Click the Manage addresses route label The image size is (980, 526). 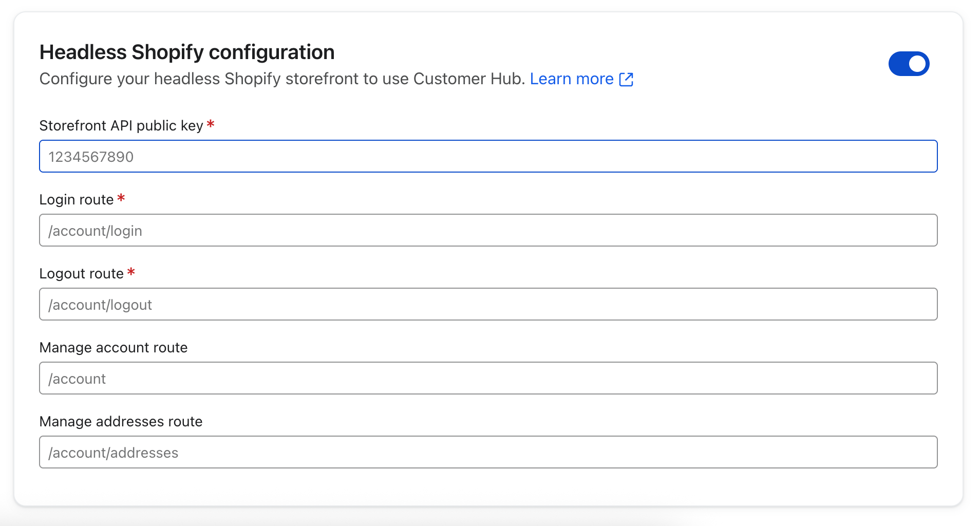click(x=121, y=422)
